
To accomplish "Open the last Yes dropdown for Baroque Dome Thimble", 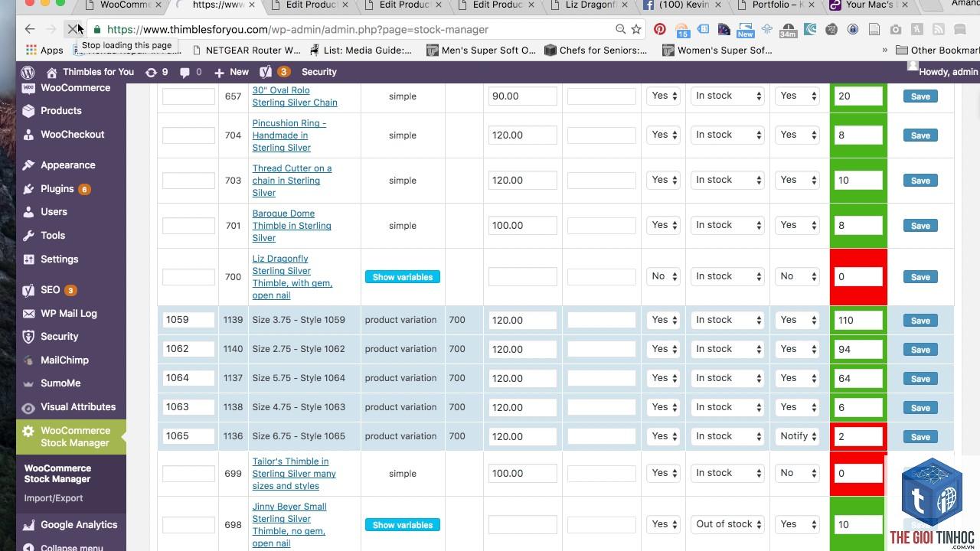I will point(798,225).
